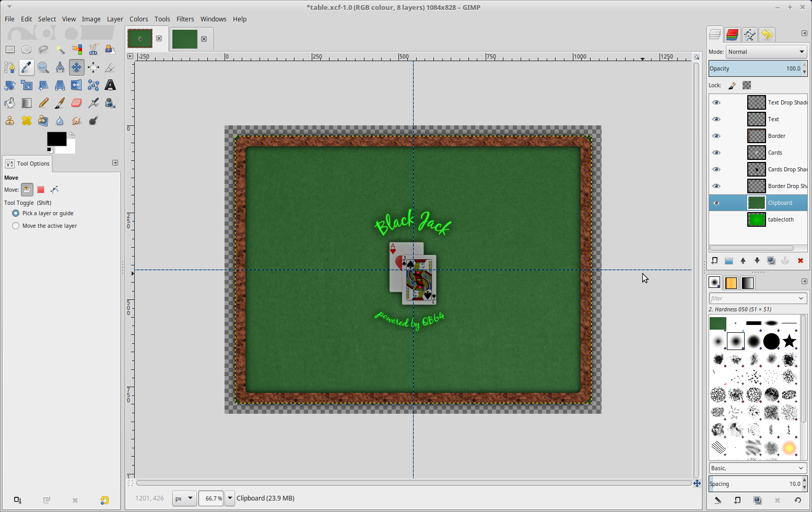This screenshot has height=512, width=812.
Task: Switch to the Channels tab
Action: (732, 34)
